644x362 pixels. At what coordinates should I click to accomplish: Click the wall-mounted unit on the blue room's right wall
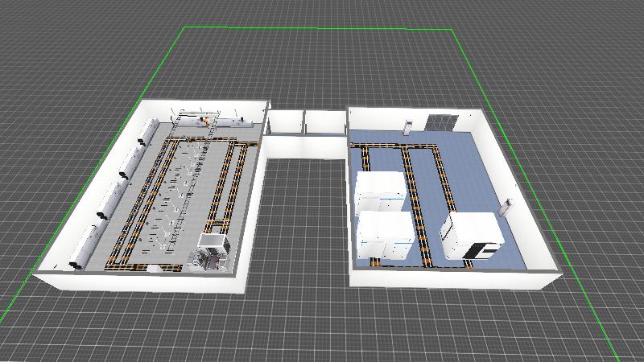(507, 206)
